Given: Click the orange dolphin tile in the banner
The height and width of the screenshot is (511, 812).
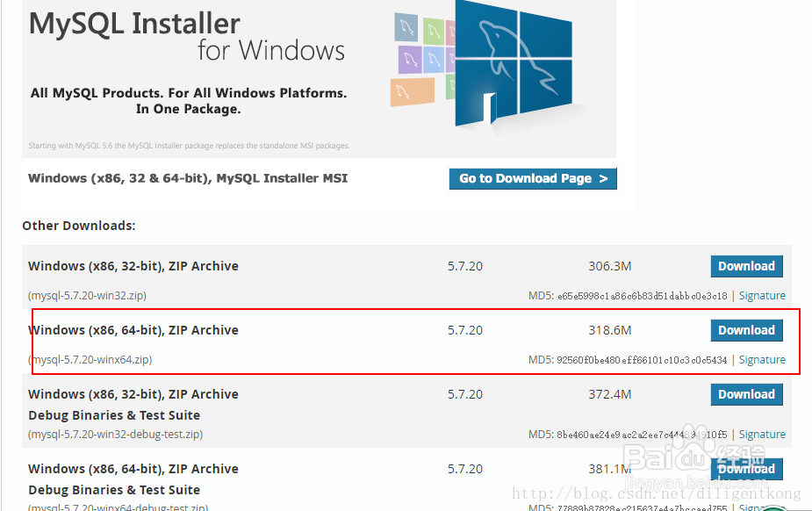Looking at the screenshot, I should 413,91.
